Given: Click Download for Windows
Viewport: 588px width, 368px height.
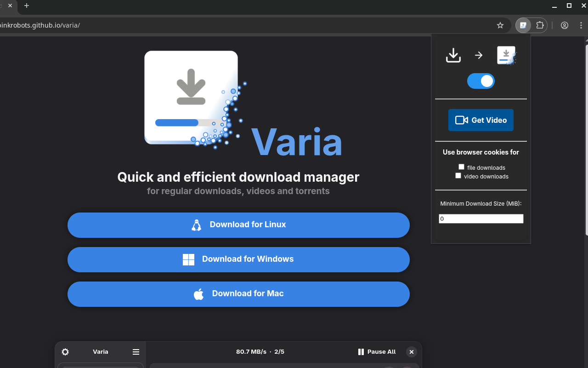Looking at the screenshot, I should coord(238,259).
